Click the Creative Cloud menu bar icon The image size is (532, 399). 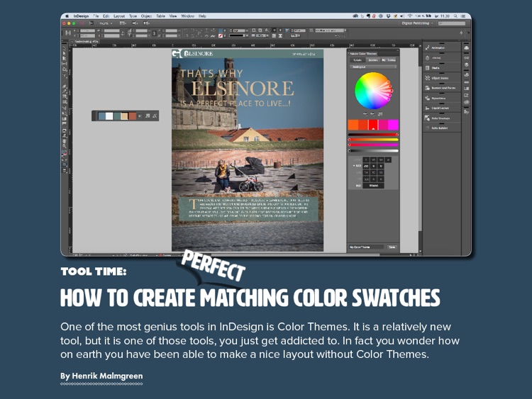click(355, 16)
